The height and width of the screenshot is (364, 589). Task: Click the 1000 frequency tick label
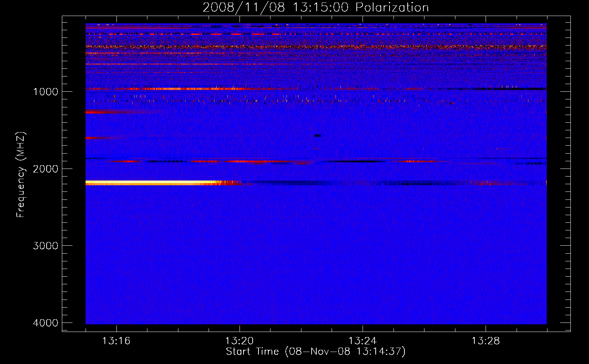pyautogui.click(x=46, y=91)
